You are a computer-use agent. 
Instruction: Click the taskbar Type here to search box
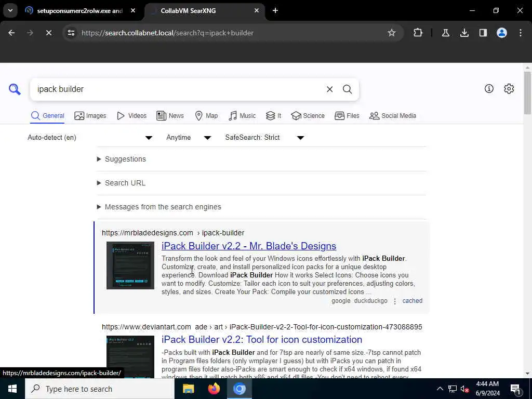[100, 389]
